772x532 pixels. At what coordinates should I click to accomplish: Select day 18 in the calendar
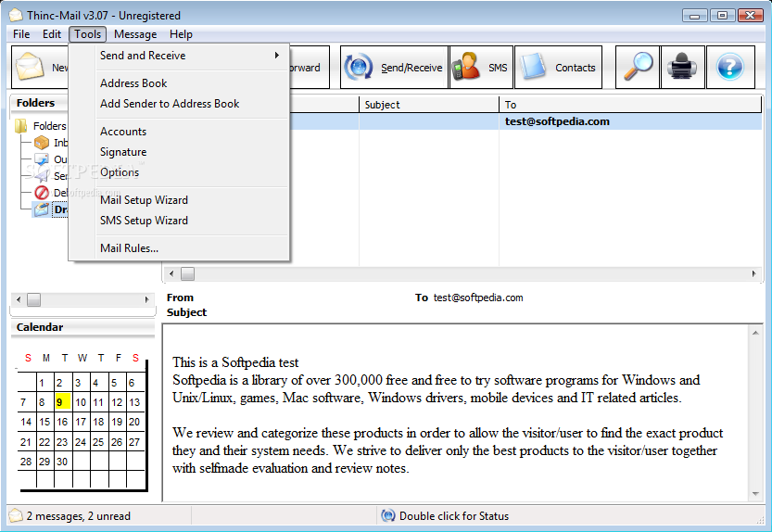98,422
